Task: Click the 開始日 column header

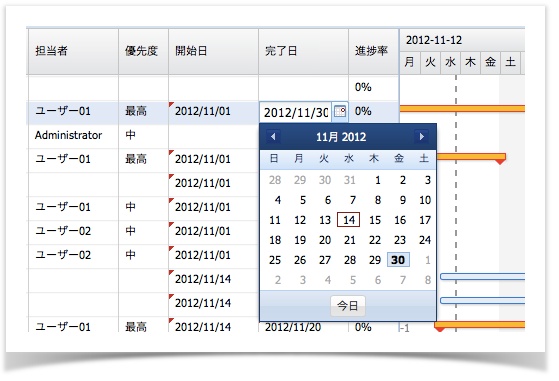Action: [x=213, y=51]
